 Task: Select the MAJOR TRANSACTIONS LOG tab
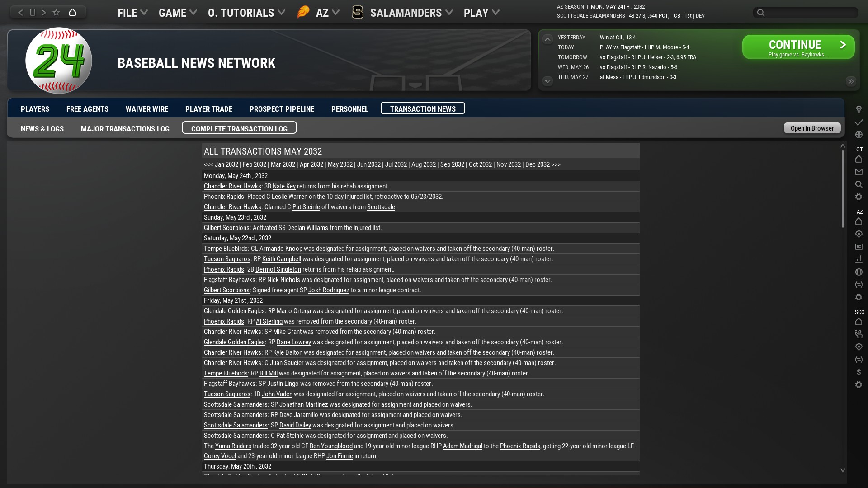click(x=125, y=128)
